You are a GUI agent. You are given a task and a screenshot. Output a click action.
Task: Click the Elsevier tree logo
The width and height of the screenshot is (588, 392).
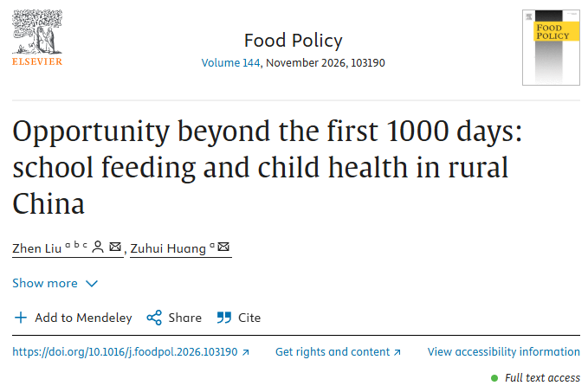pos(37,37)
